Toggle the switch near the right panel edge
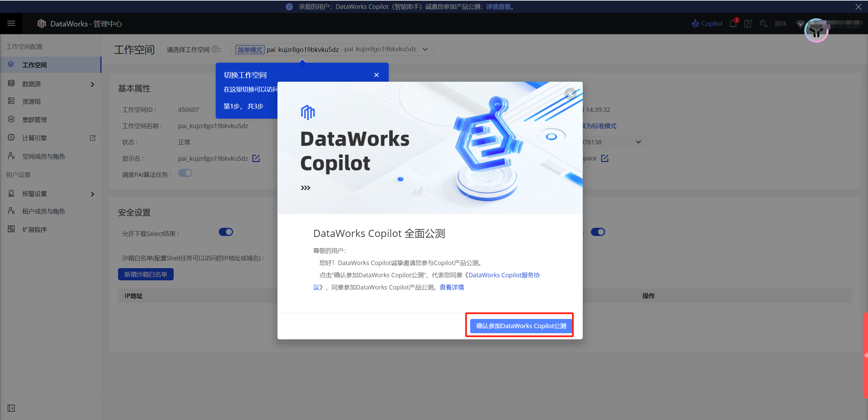 click(x=598, y=232)
